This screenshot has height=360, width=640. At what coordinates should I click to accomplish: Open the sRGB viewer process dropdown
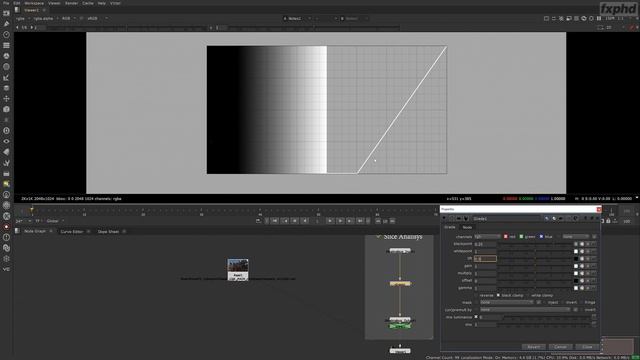coord(97,18)
